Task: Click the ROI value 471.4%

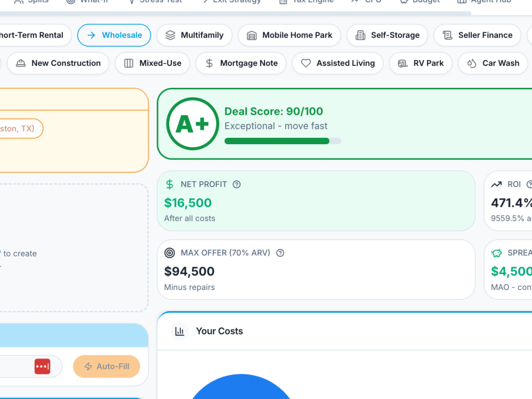Action: click(511, 203)
